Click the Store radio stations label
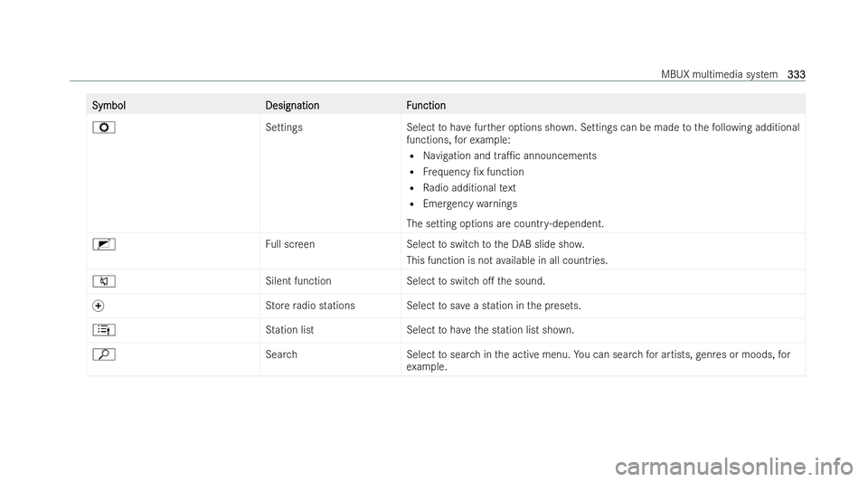The width and height of the screenshot is (868, 482). click(x=310, y=306)
